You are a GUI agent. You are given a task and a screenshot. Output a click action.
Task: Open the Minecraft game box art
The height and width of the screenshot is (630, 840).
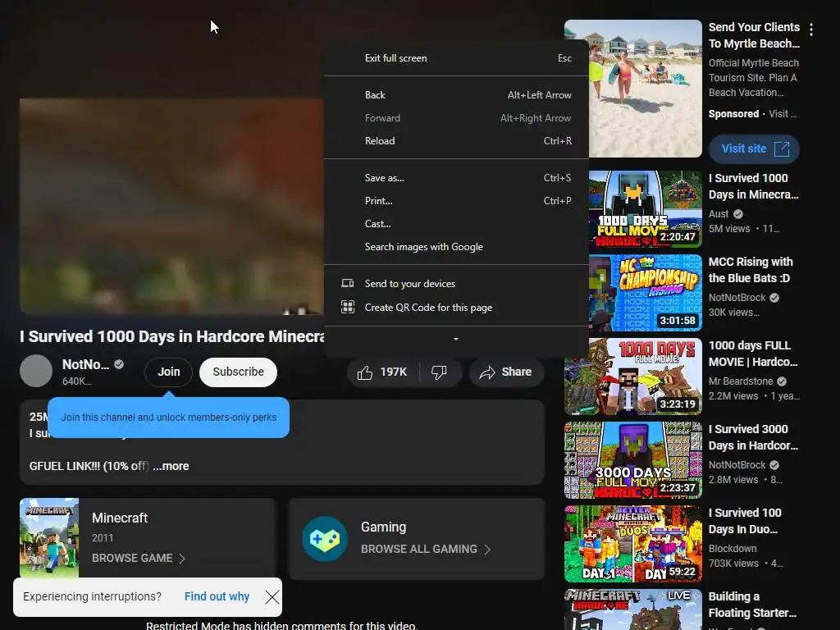click(49, 538)
